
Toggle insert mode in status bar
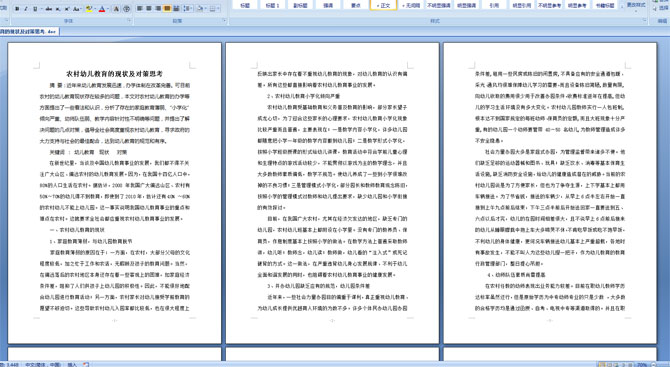coord(72,364)
